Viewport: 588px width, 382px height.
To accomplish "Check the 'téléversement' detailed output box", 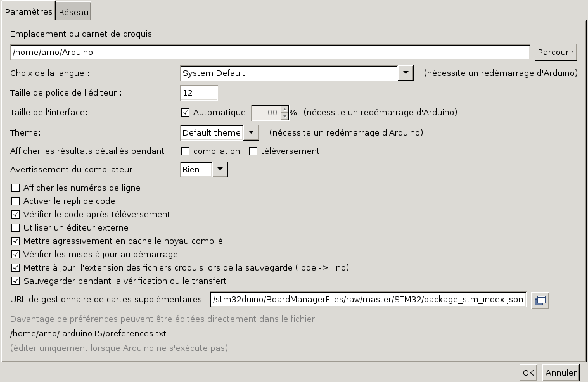I will (x=253, y=151).
